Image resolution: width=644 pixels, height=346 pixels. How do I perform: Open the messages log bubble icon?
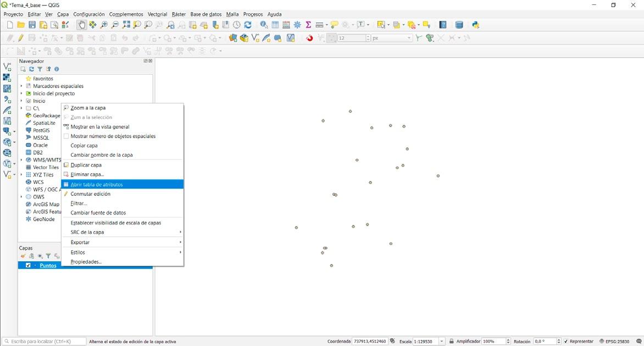click(x=639, y=342)
